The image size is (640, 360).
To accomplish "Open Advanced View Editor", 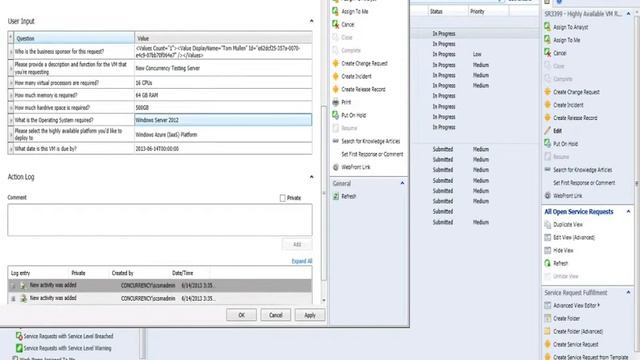I will [x=576, y=305].
